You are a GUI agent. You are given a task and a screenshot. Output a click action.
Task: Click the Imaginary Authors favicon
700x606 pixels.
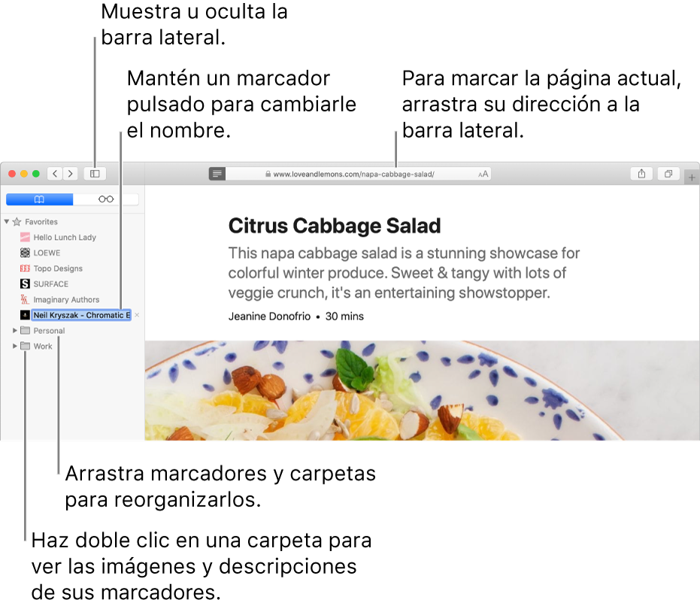tap(25, 300)
